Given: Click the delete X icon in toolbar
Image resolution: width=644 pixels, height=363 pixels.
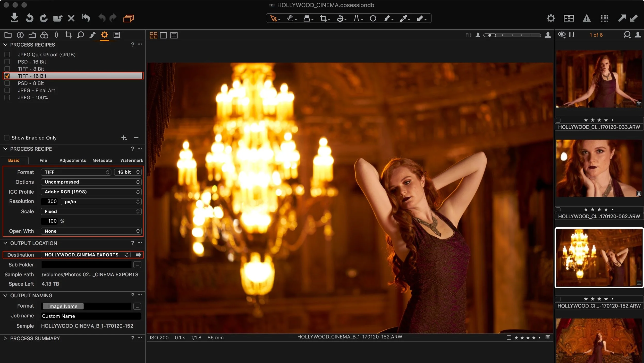Looking at the screenshot, I should [x=71, y=18].
